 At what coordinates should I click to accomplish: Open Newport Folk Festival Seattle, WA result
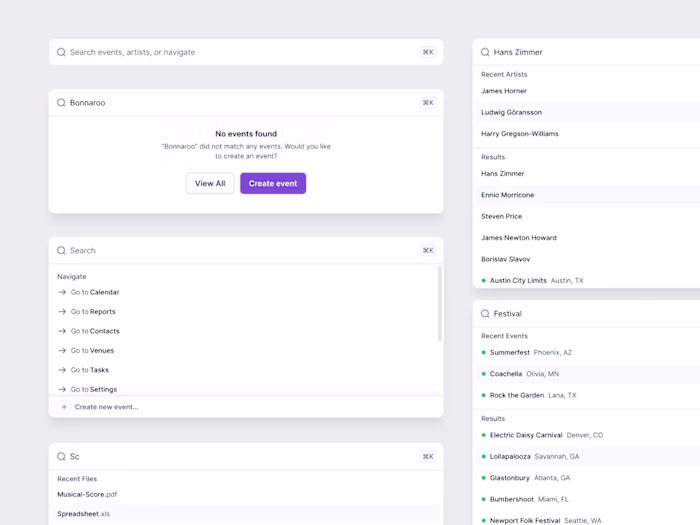tap(588, 518)
